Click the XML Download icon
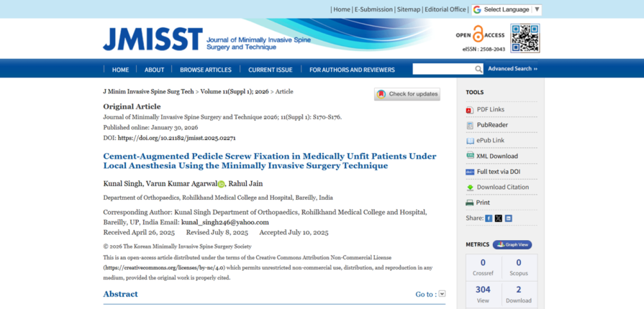Image resolution: width=644 pixels, height=309 pixels. [470, 156]
